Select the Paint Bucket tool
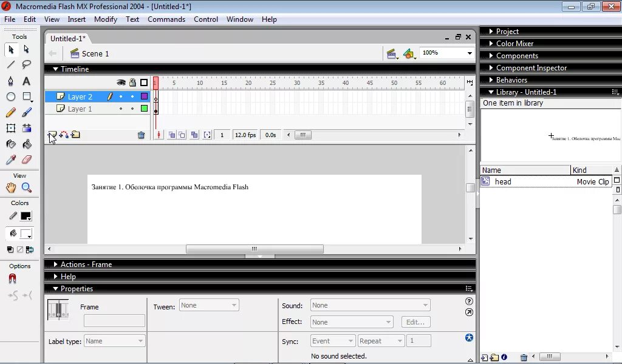Image resolution: width=622 pixels, height=364 pixels. point(26,144)
